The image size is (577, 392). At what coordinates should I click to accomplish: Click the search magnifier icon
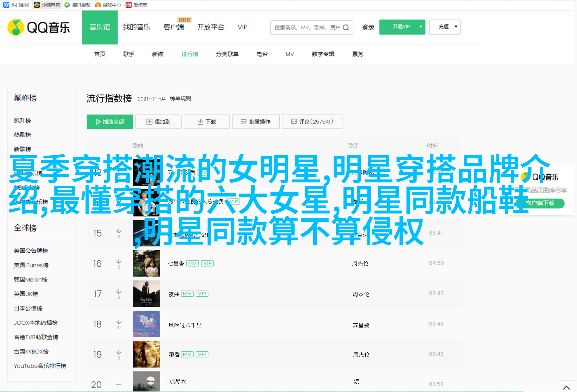tap(346, 28)
